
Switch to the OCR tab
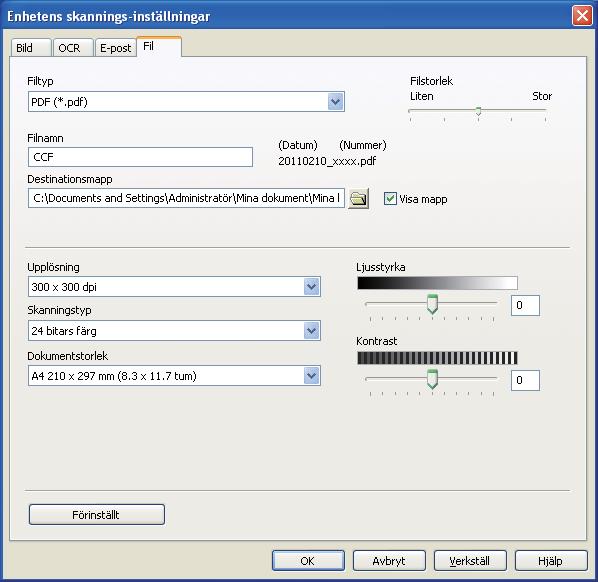point(73,48)
